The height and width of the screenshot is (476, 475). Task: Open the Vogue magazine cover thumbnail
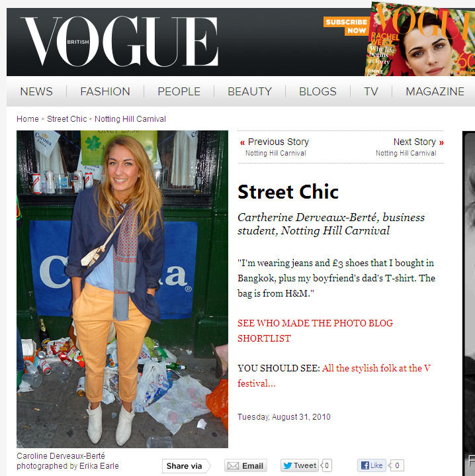420,39
